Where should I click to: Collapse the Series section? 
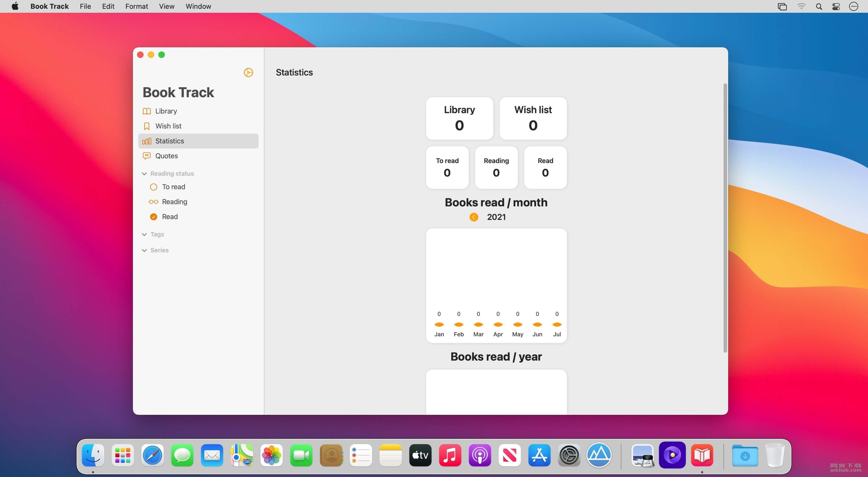pos(144,250)
